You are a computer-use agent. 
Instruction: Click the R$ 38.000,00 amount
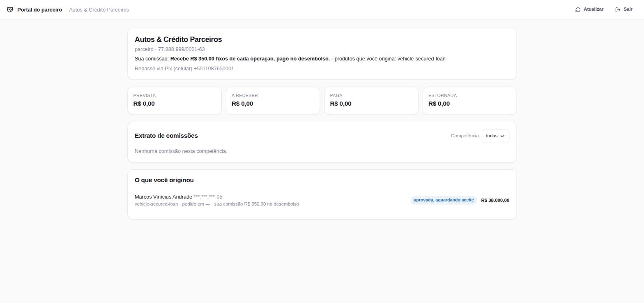[495, 200]
